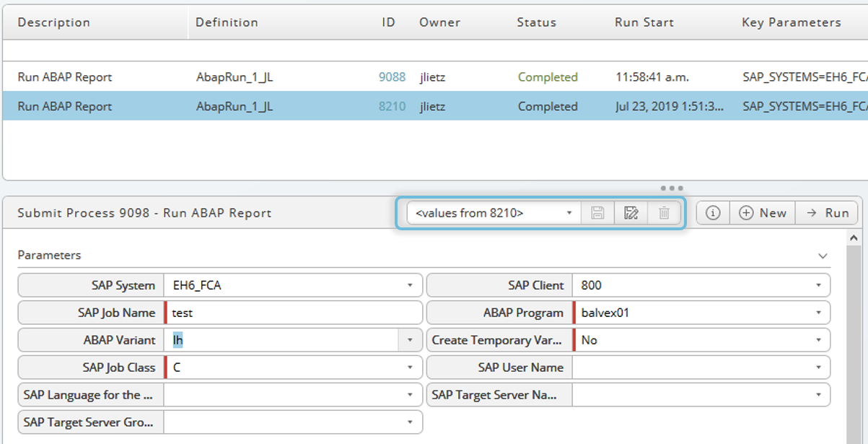Click the SAP Job Name input field
Screen dimensions: 868x444
click(x=294, y=313)
